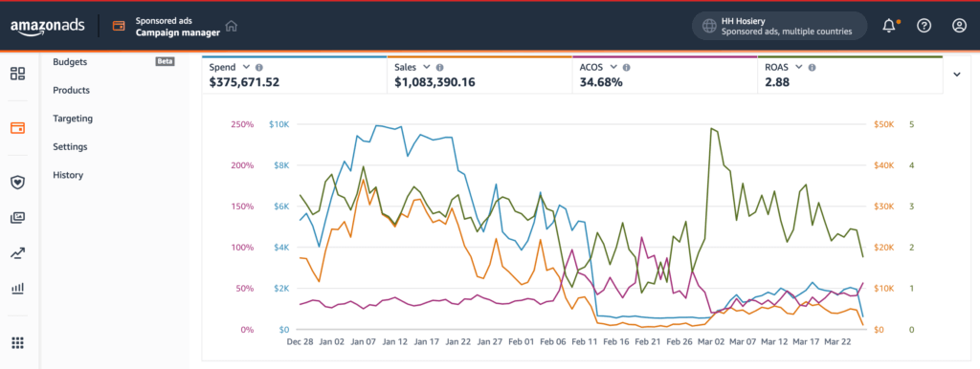
Task: Open the Targeting menu item
Action: pyautogui.click(x=73, y=118)
